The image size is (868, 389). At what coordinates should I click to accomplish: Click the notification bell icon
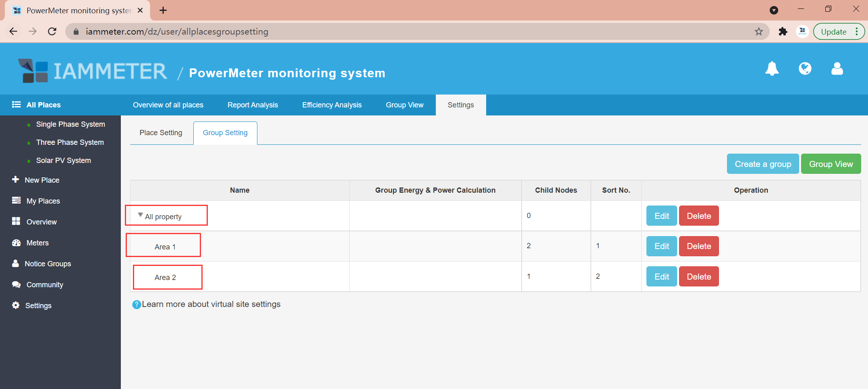click(x=772, y=69)
